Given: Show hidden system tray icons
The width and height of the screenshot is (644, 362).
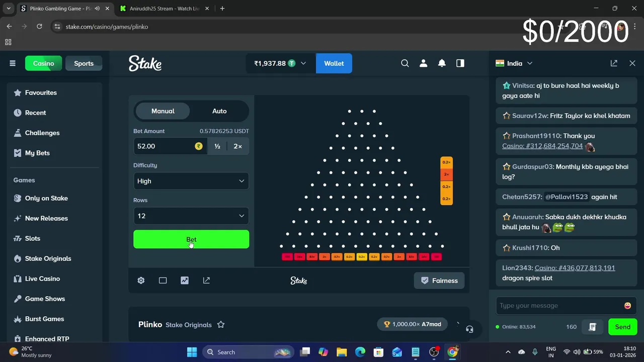Looking at the screenshot, I should coord(508,352).
